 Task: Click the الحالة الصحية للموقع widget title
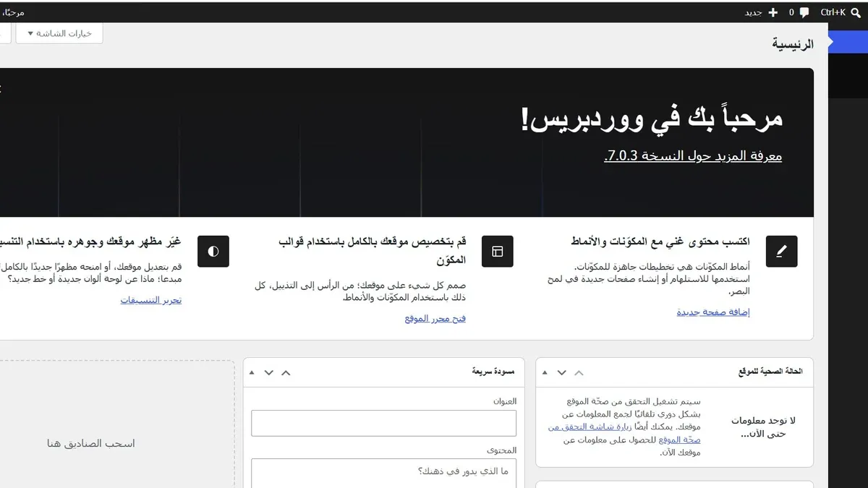(x=770, y=372)
